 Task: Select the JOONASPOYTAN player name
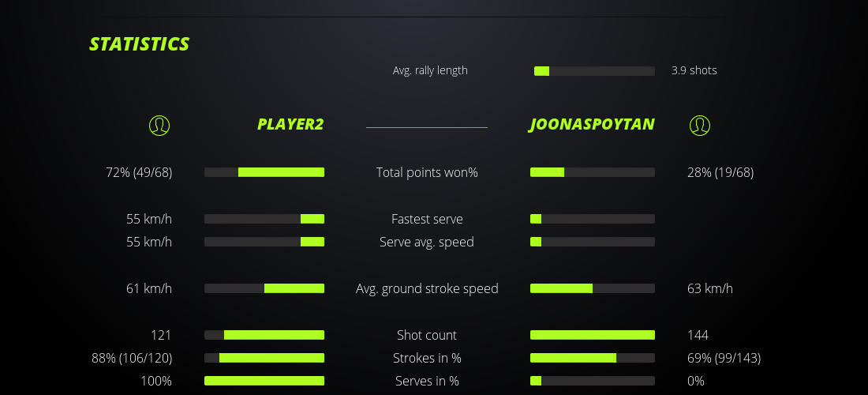point(592,125)
